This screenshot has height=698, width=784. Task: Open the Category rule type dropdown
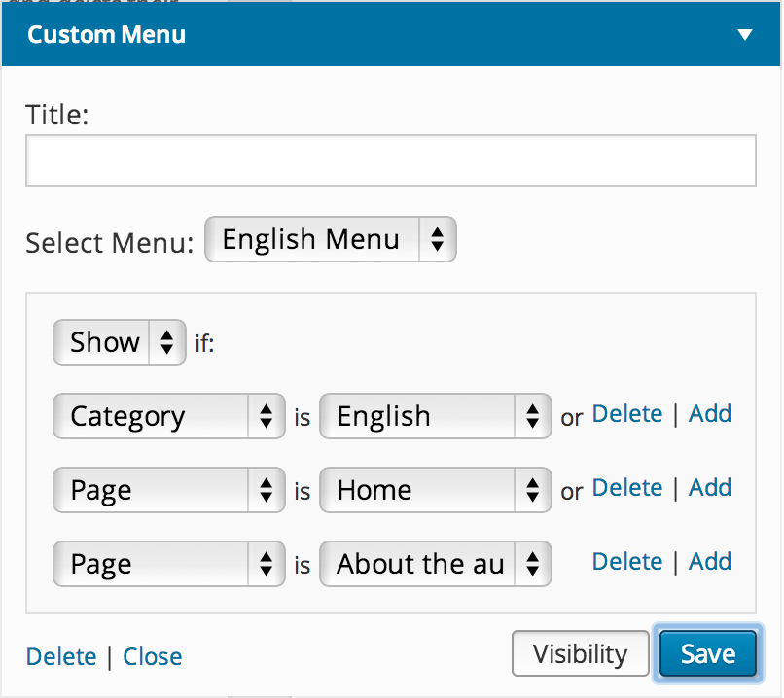tap(168, 416)
